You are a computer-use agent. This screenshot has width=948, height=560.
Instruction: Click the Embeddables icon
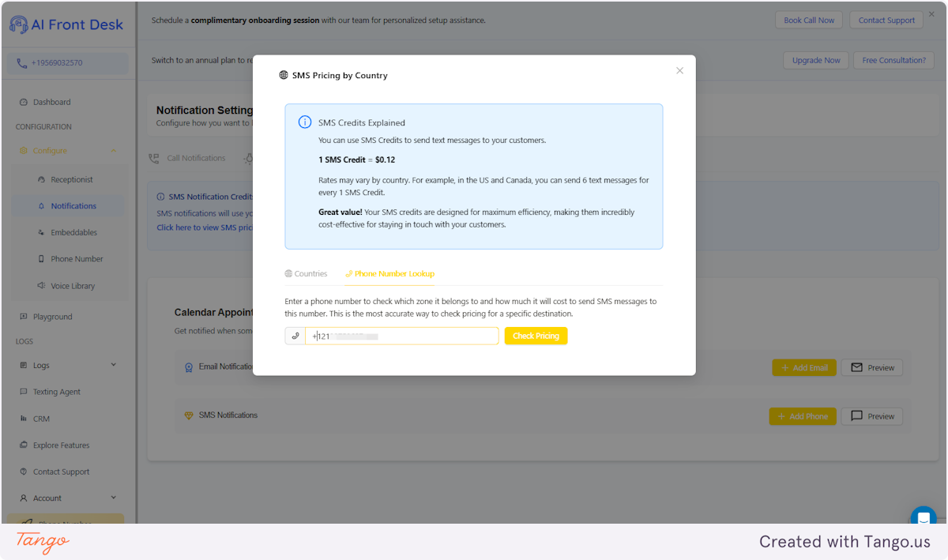pos(42,232)
